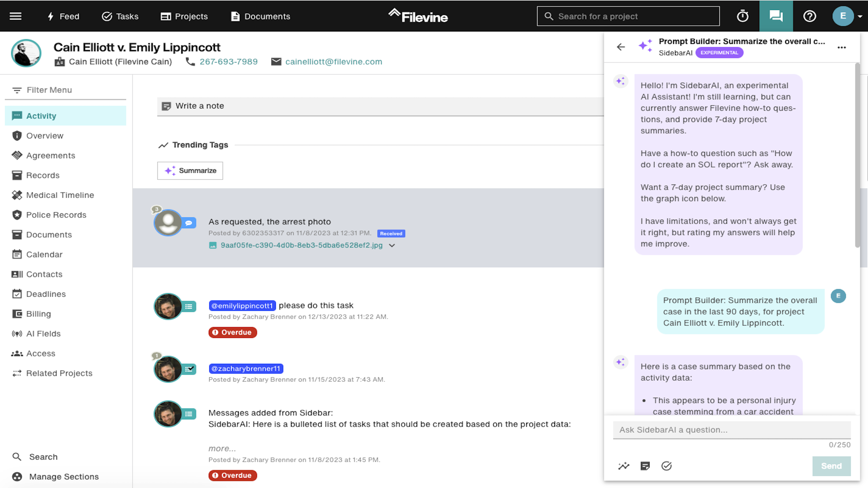This screenshot has height=488, width=868.
Task: Open the hamburger main menu
Action: [15, 16]
